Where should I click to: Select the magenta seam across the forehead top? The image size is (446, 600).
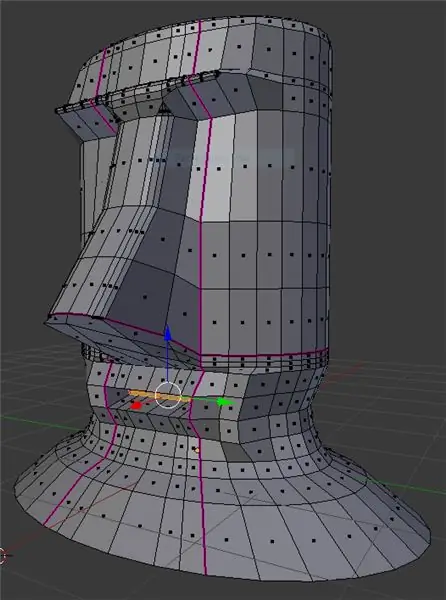(196, 46)
